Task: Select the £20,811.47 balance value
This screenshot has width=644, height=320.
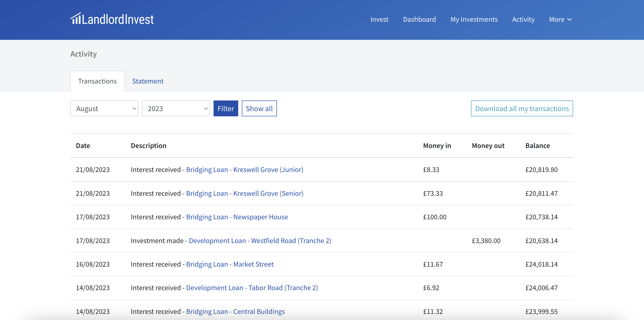Action: point(541,193)
